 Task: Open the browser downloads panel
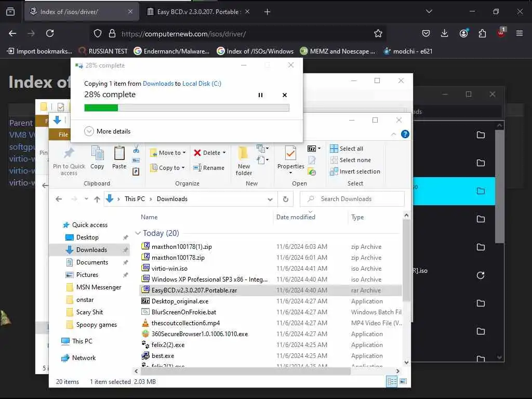pos(445,33)
